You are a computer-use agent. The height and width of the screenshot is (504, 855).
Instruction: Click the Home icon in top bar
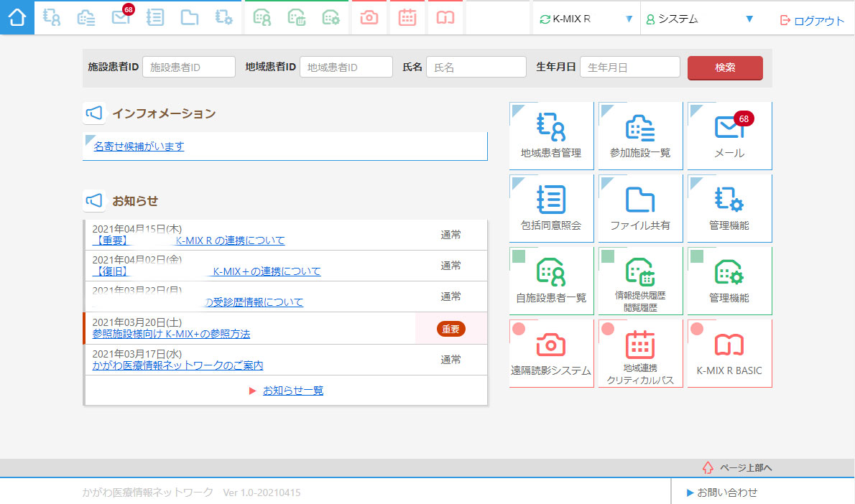click(17, 17)
